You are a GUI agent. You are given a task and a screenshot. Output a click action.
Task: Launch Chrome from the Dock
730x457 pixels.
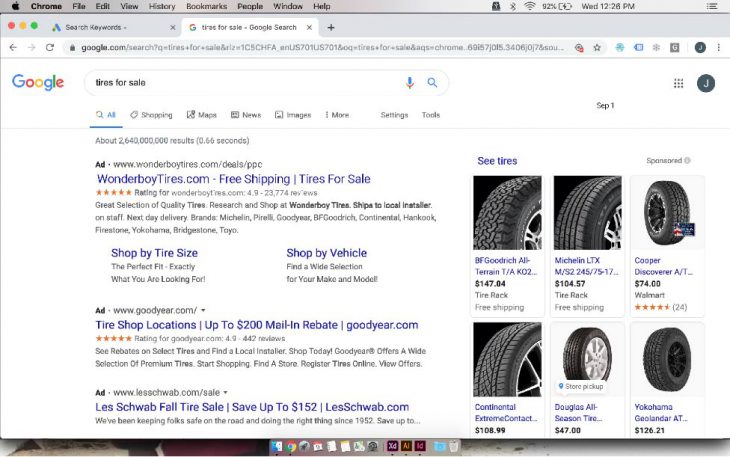pyautogui.click(x=291, y=446)
